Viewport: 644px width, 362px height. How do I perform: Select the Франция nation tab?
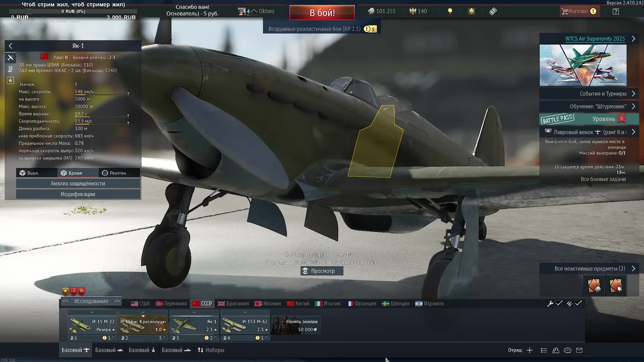pos(361,303)
